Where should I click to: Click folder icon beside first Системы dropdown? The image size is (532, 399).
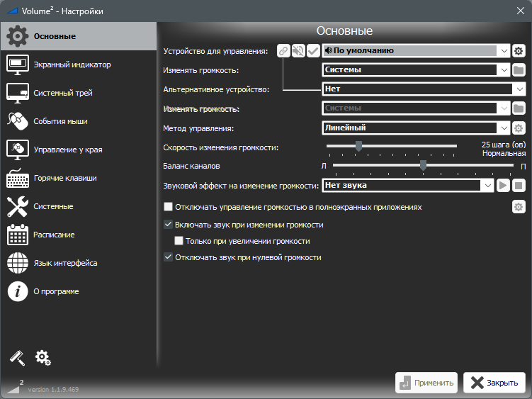(519, 70)
